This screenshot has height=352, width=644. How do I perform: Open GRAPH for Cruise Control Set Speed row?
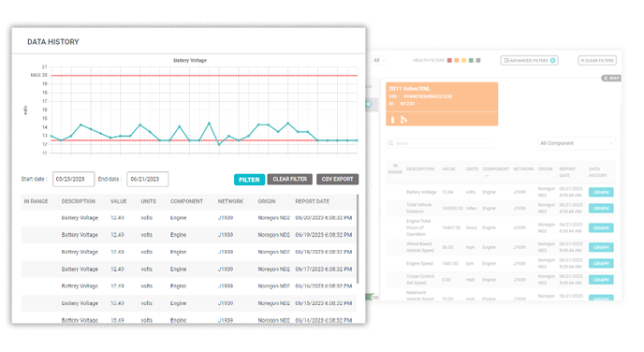coord(601,280)
